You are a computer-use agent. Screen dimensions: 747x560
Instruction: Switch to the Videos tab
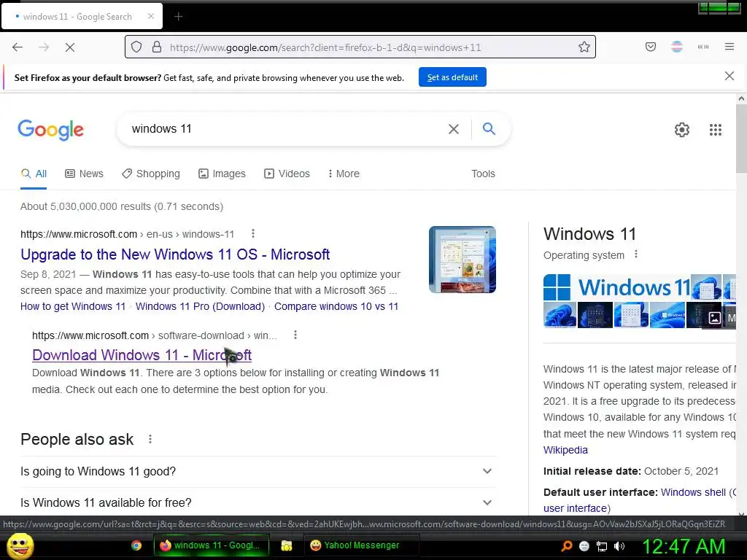(x=287, y=174)
